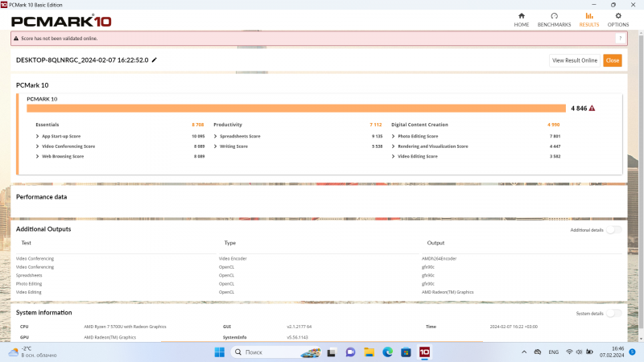Click View Result Online button
The width and height of the screenshot is (644, 362).
point(575,60)
